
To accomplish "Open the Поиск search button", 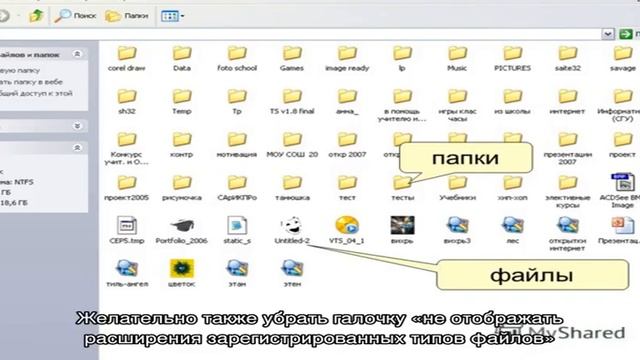I will [x=76, y=16].
